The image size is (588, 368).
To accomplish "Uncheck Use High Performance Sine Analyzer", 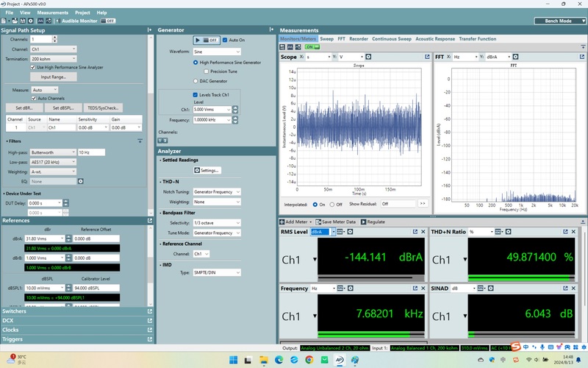I will click(x=33, y=67).
